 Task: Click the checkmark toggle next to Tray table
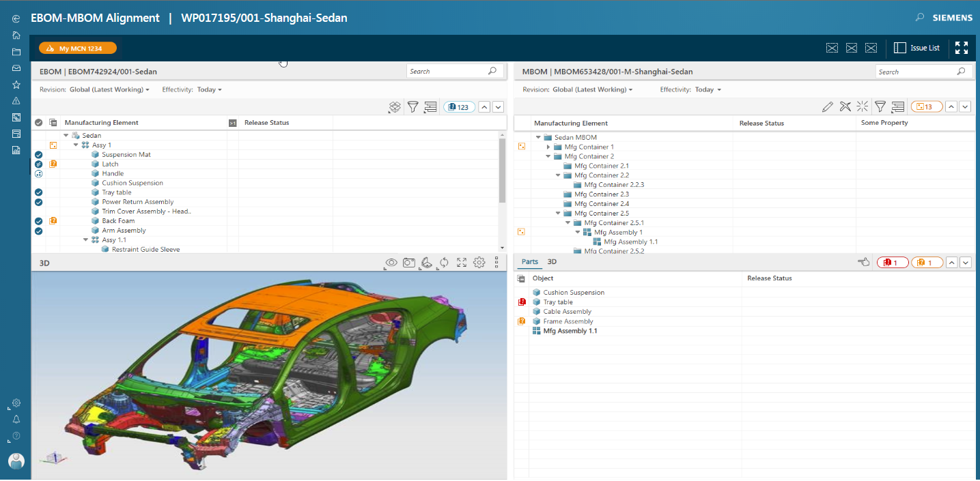click(x=38, y=192)
